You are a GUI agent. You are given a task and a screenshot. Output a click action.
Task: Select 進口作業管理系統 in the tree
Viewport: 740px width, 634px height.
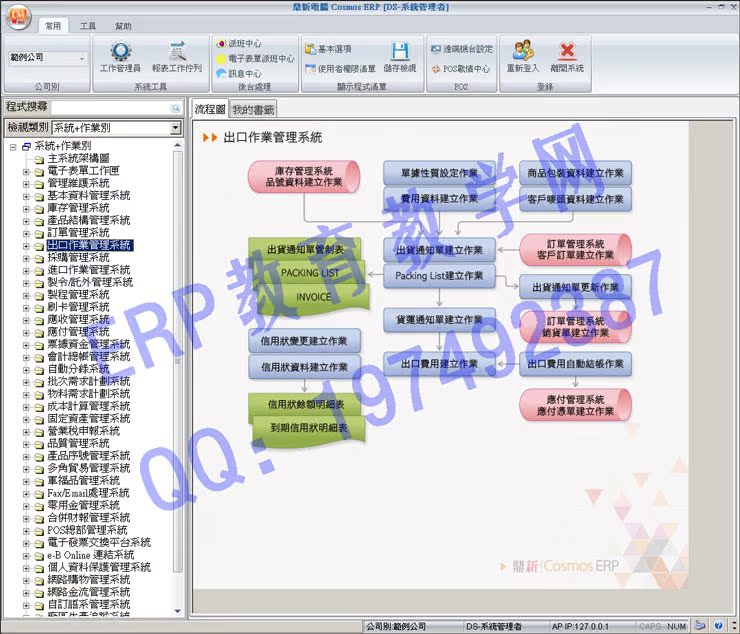[89, 270]
